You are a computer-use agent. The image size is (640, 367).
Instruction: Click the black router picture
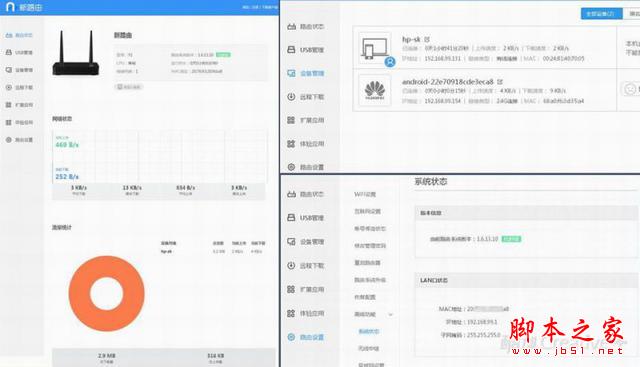click(x=76, y=53)
